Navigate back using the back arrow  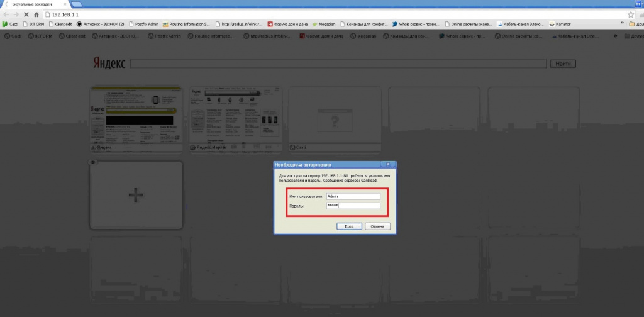click(x=6, y=14)
